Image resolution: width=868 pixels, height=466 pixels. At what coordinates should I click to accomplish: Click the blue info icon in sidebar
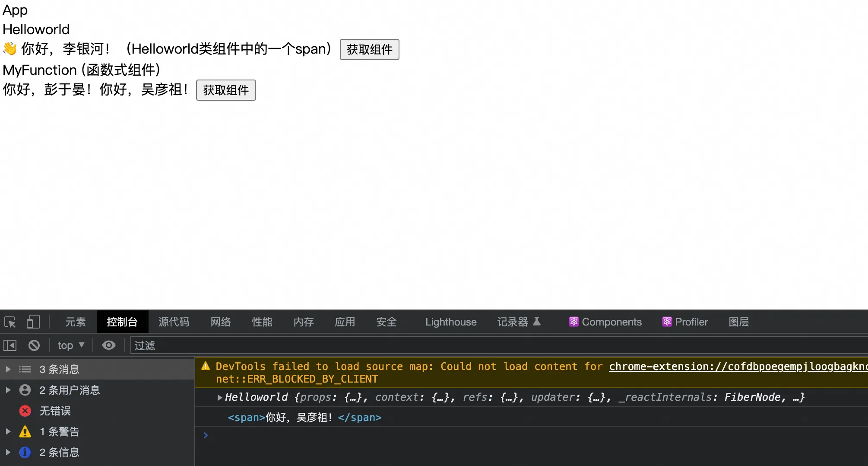pos(25,452)
